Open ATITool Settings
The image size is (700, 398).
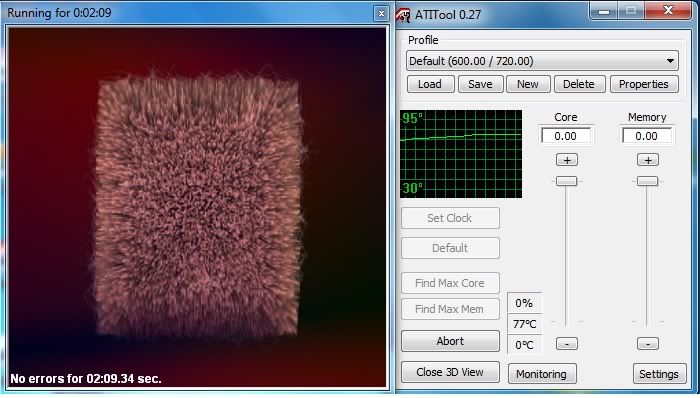[x=659, y=373]
